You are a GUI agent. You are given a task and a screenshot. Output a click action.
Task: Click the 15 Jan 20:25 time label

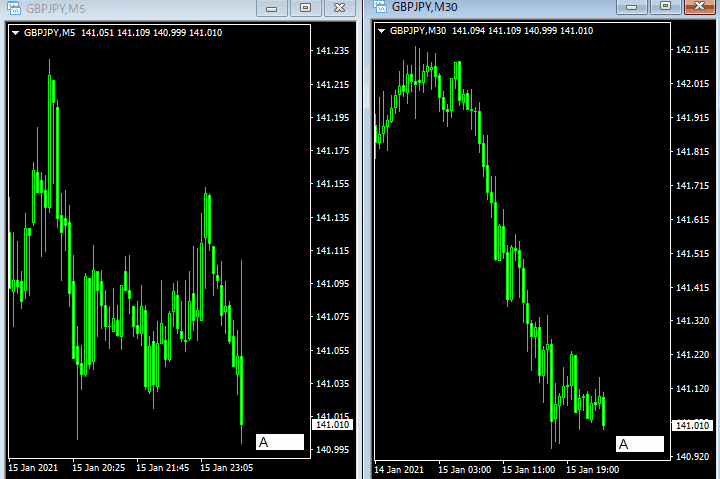98,468
